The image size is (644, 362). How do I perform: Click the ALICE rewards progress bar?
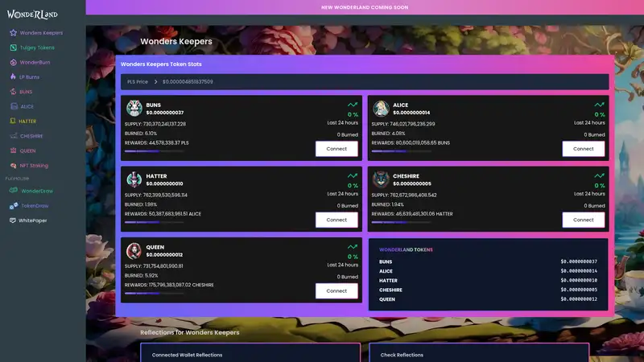[401, 151]
